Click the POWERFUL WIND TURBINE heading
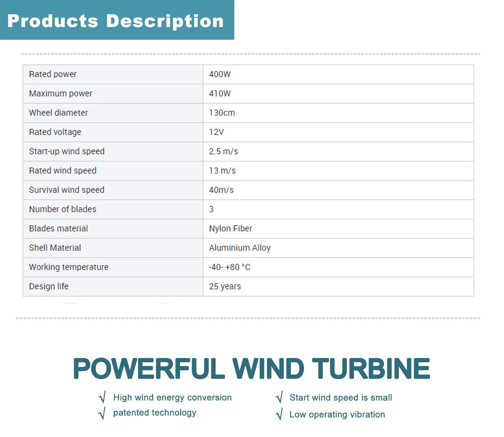 [x=251, y=368]
